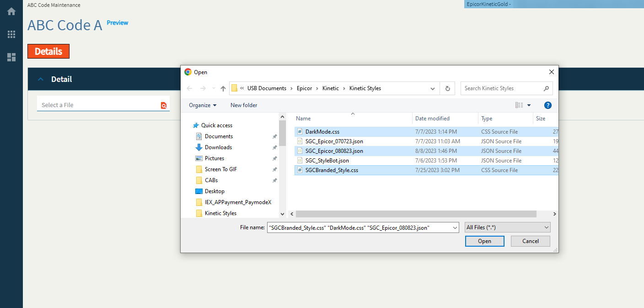Open Kinetic Styles folder in navigation pane
This screenshot has width=644, height=308.
(x=220, y=213)
